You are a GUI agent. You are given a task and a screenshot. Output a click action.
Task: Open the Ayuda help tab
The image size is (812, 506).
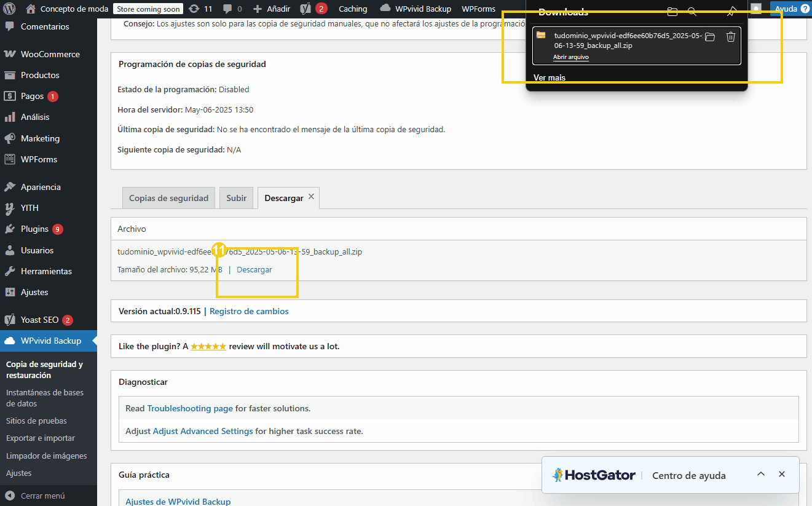point(790,9)
